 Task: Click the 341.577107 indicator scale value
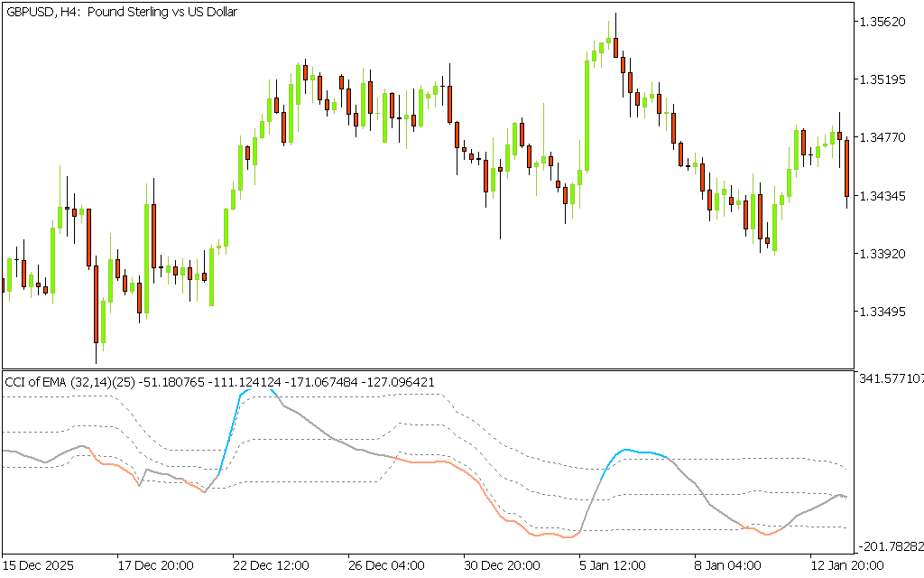[890, 379]
